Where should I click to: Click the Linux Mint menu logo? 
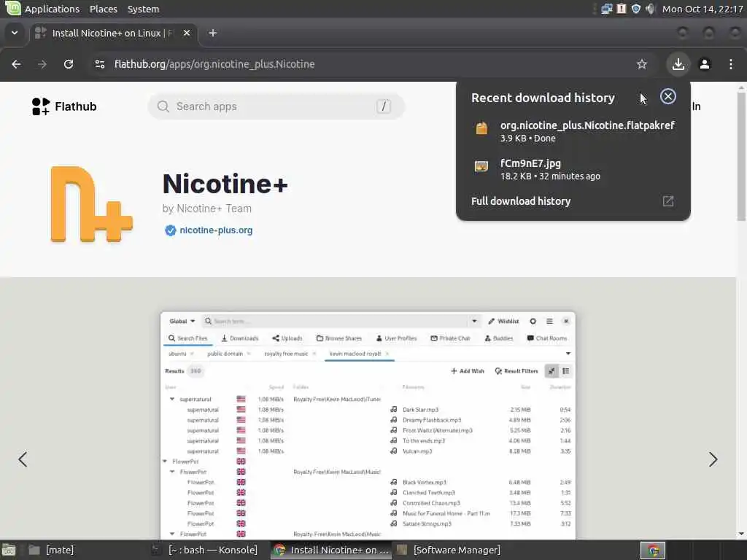(13, 8)
